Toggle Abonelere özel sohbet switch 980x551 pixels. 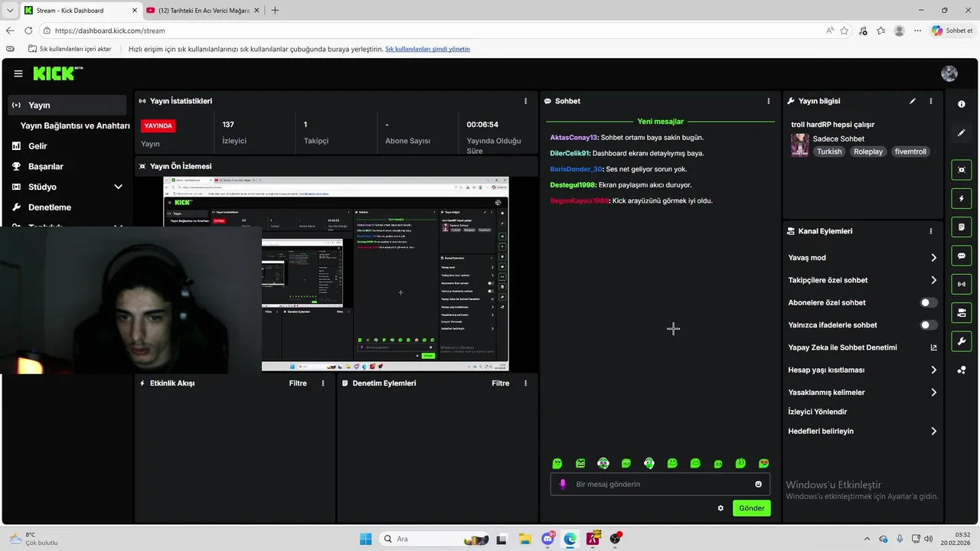point(929,303)
